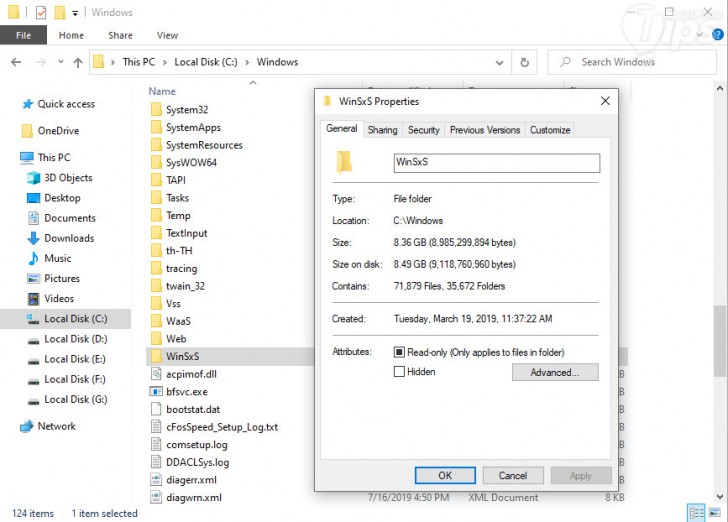728x522 pixels.
Task: Sort by the Name column header
Action: pyautogui.click(x=162, y=91)
